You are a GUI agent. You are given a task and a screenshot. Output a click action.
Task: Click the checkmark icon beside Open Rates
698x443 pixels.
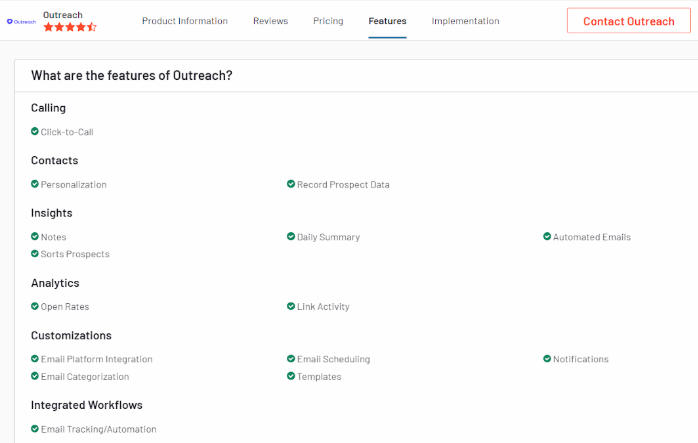point(35,306)
